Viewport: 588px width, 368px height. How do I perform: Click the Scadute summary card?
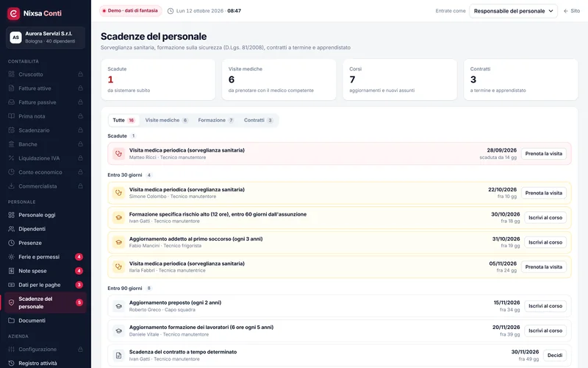click(158, 79)
